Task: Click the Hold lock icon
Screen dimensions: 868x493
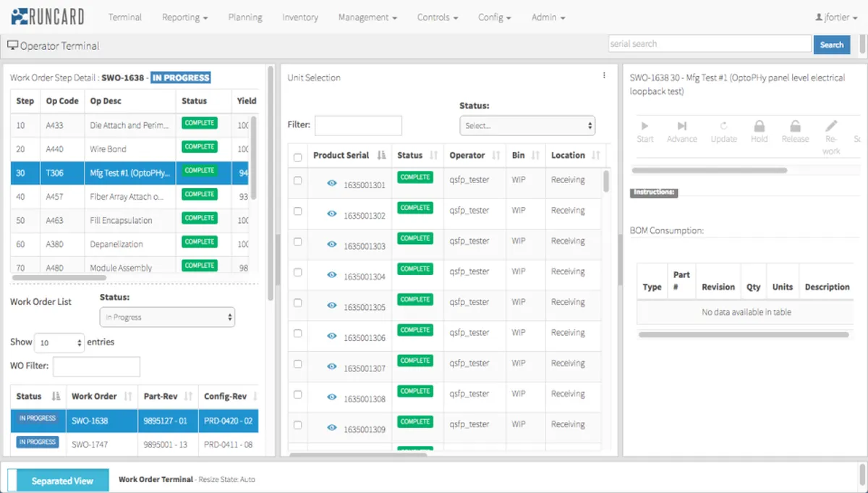Action: coord(759,126)
